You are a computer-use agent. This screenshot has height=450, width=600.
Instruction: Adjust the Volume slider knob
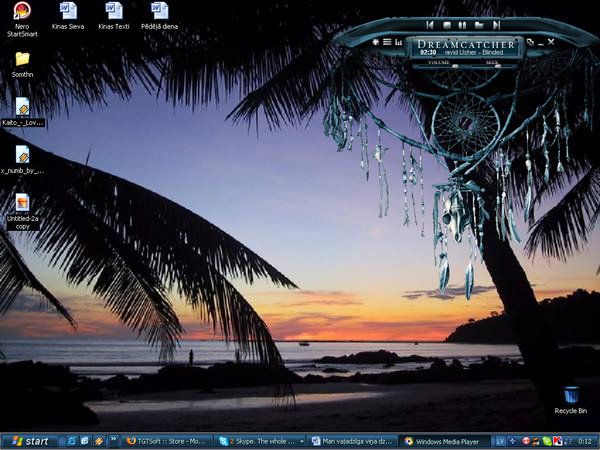(x=455, y=66)
